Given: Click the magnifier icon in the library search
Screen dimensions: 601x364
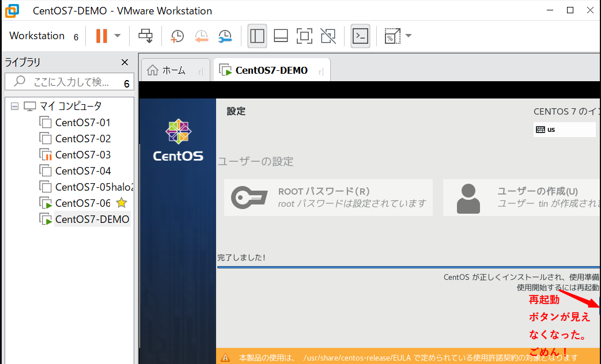Looking at the screenshot, I should click(19, 81).
